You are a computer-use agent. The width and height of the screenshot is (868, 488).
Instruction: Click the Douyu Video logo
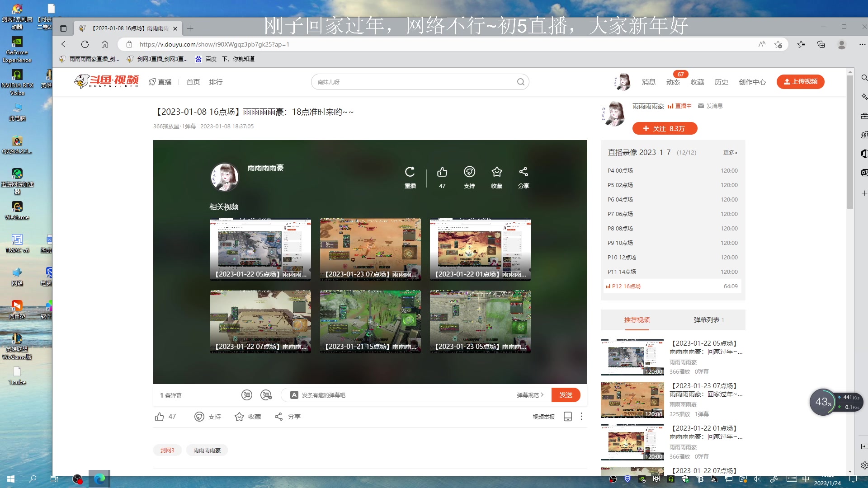pos(106,81)
